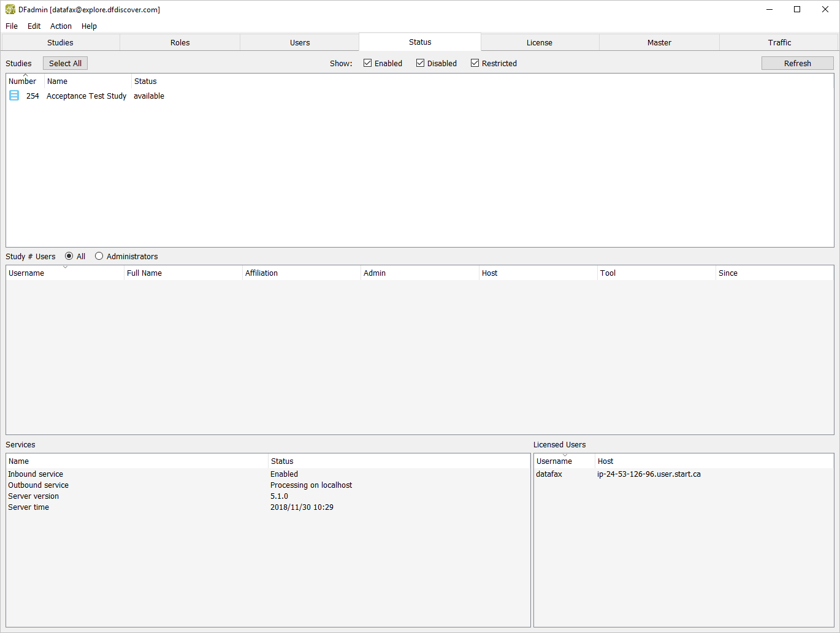
Task: Open the Action menu
Action: coord(61,26)
